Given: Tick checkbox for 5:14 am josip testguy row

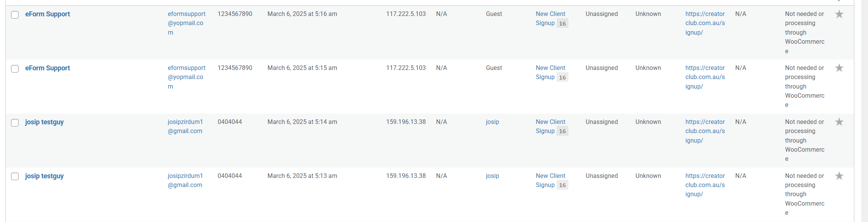Looking at the screenshot, I should coord(15,123).
